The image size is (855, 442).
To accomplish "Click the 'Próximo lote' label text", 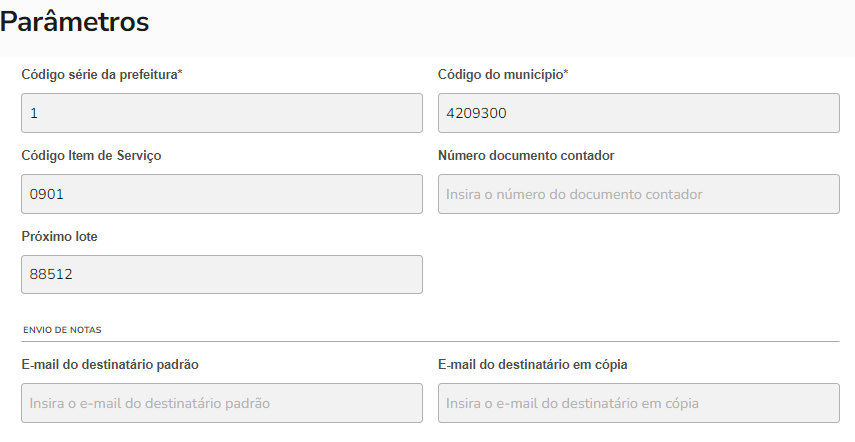I will tap(59, 236).
